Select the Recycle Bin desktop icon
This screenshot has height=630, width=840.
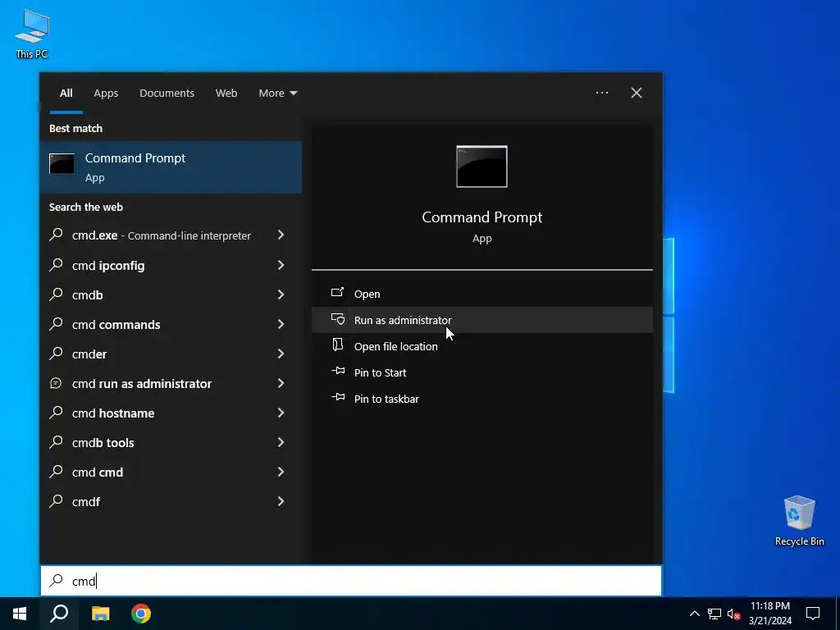pos(799,520)
